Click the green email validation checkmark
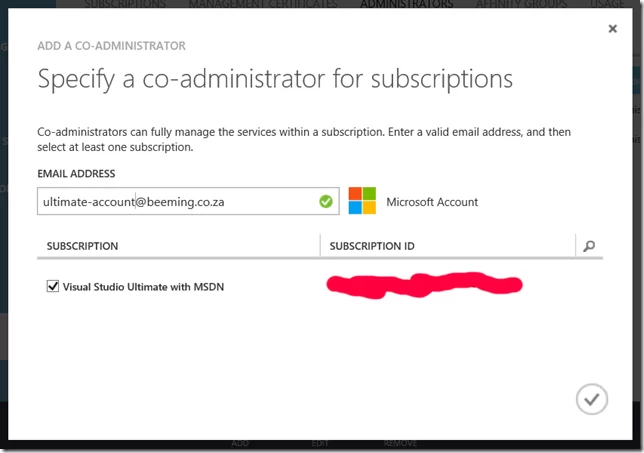The image size is (644, 453). (326, 201)
